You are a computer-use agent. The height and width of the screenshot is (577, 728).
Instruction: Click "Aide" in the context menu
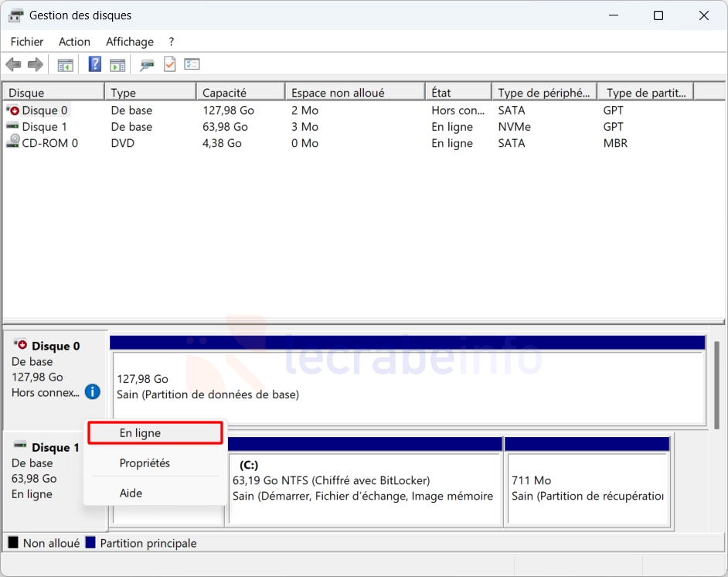click(131, 493)
